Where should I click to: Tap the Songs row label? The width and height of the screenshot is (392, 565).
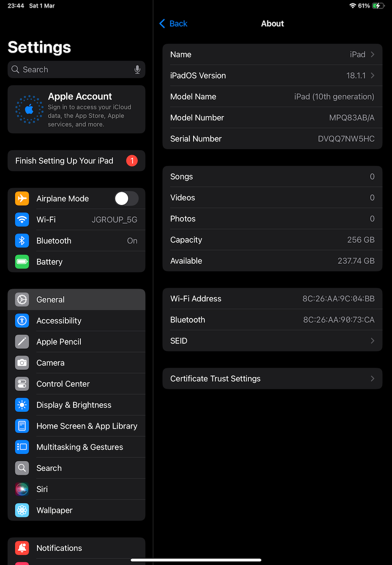click(x=182, y=177)
